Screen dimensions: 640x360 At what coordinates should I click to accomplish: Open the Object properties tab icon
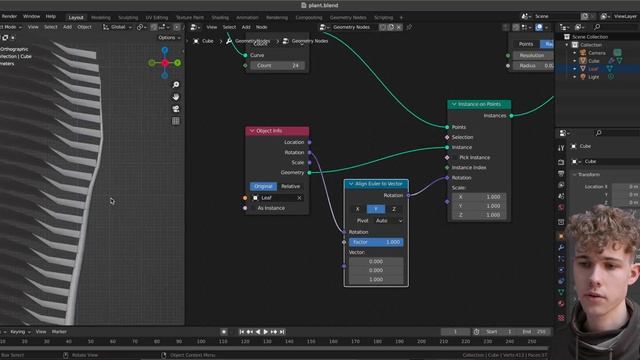click(561, 236)
